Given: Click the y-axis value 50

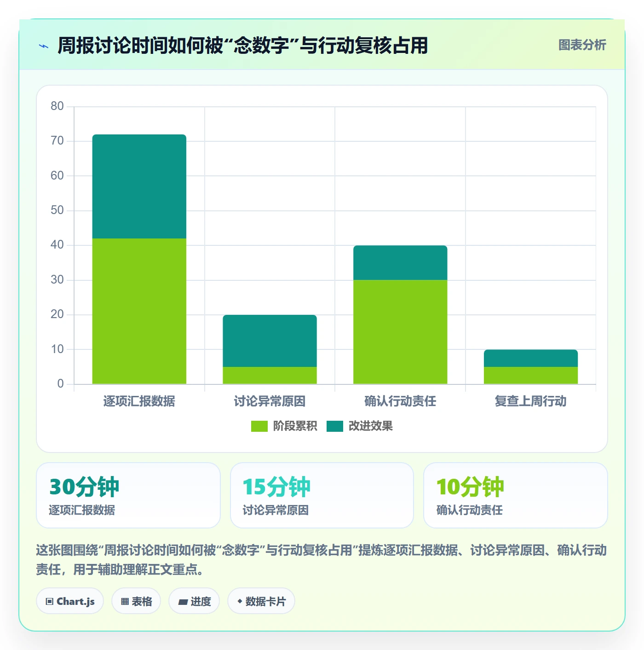Looking at the screenshot, I should point(57,210).
